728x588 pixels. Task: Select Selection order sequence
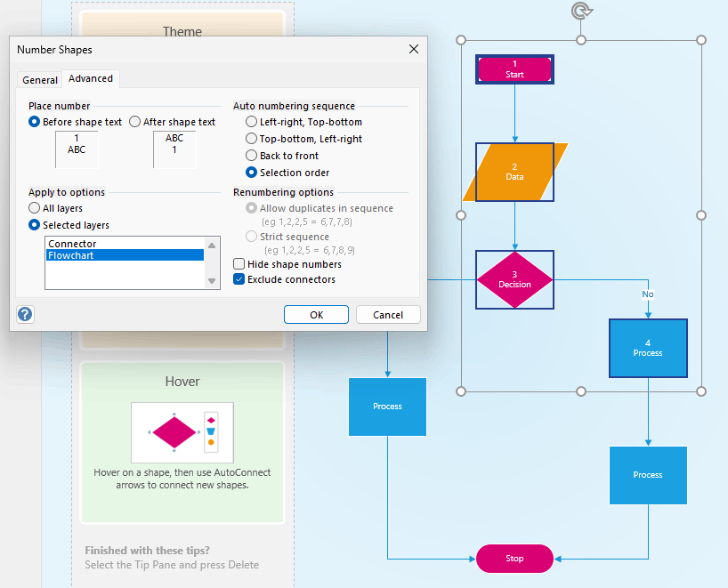coord(287,173)
